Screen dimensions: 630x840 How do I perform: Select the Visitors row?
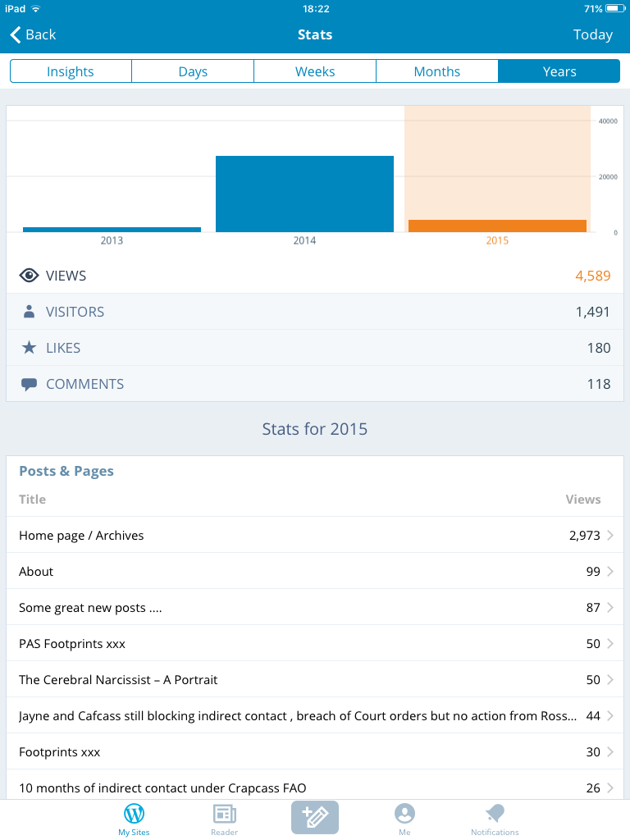[315, 312]
